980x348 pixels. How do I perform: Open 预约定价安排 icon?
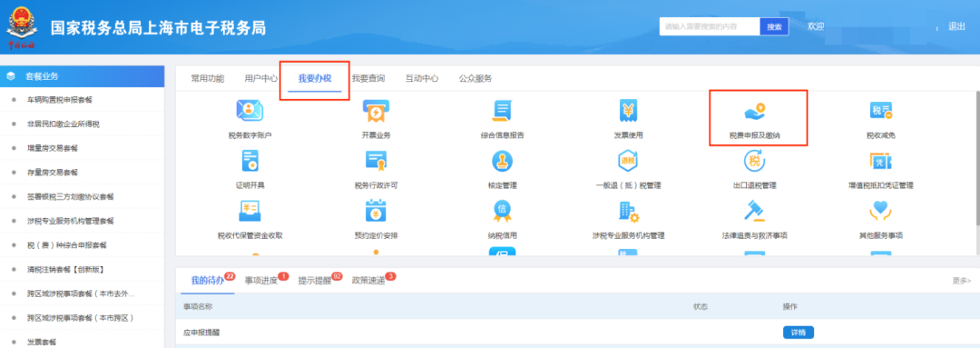377,212
